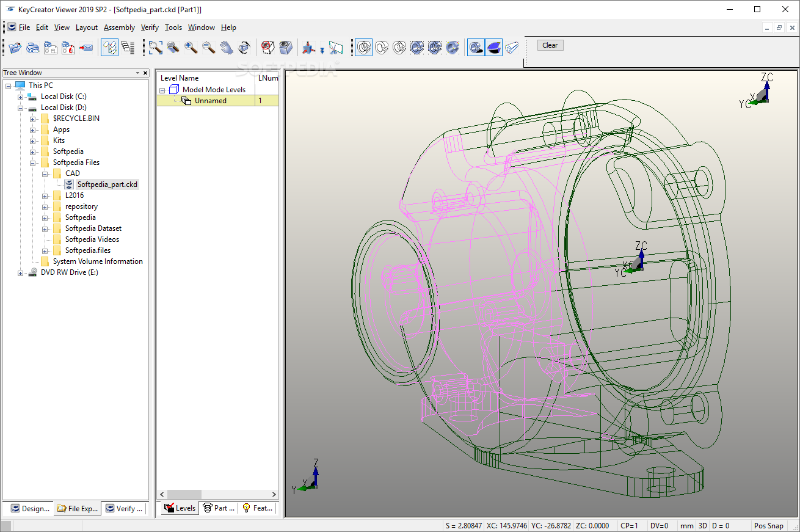Open the Assembly menu
Image resolution: width=800 pixels, height=532 pixels.
(x=119, y=27)
